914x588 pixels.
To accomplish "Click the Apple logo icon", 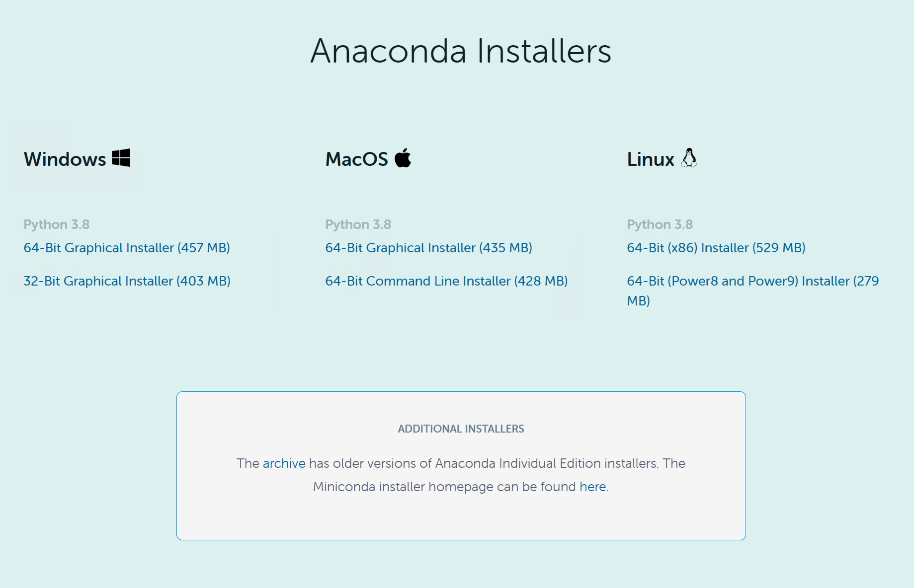I will [403, 158].
